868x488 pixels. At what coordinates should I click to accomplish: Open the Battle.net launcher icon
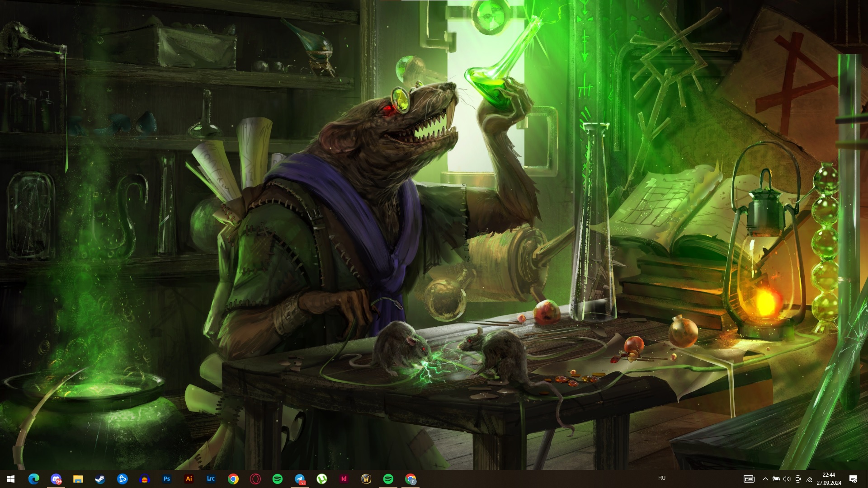(x=123, y=479)
